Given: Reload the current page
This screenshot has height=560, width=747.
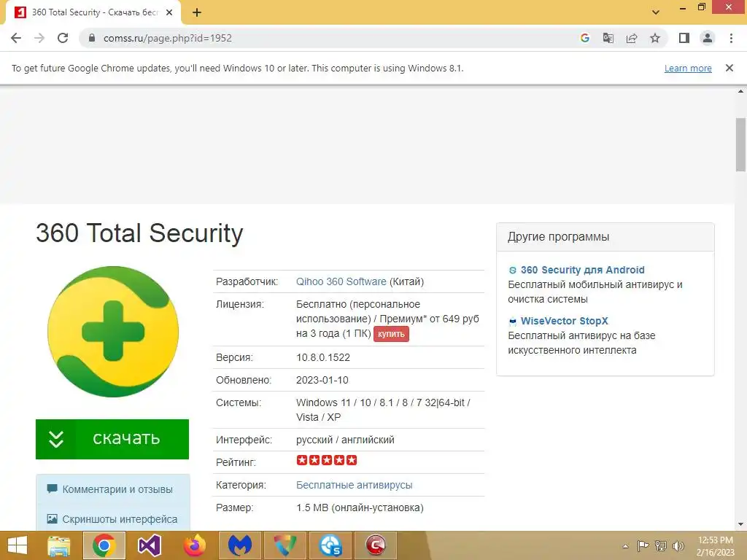Looking at the screenshot, I should tap(63, 38).
